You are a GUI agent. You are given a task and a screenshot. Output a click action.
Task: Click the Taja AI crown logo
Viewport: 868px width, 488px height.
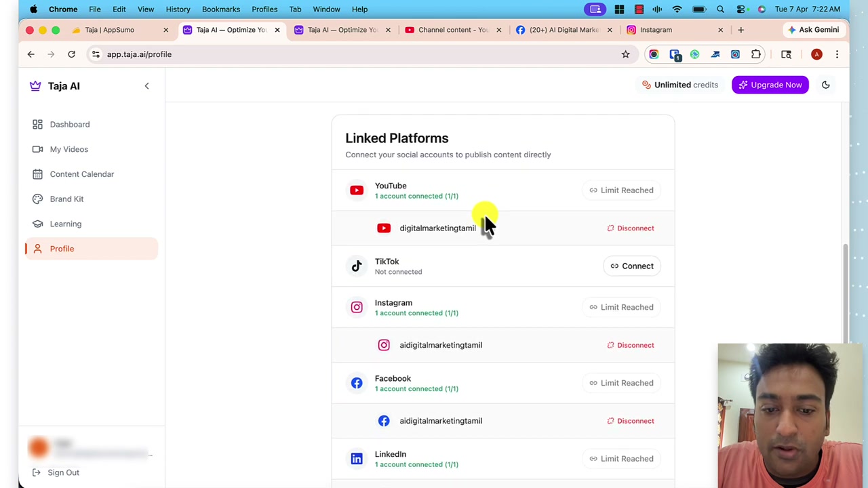click(x=35, y=86)
